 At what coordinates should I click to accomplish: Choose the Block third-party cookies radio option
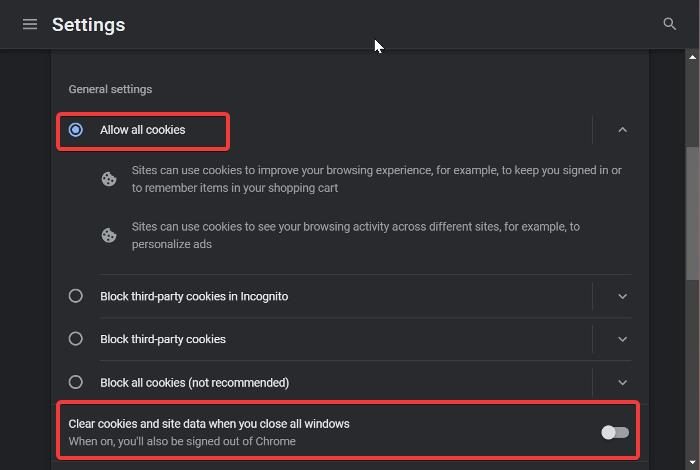pos(75,339)
